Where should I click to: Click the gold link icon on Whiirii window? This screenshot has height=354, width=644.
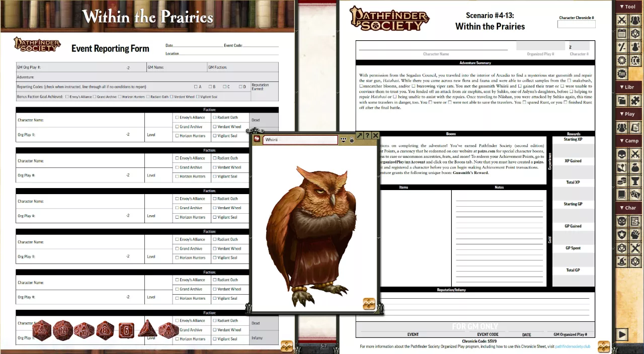[x=369, y=304]
